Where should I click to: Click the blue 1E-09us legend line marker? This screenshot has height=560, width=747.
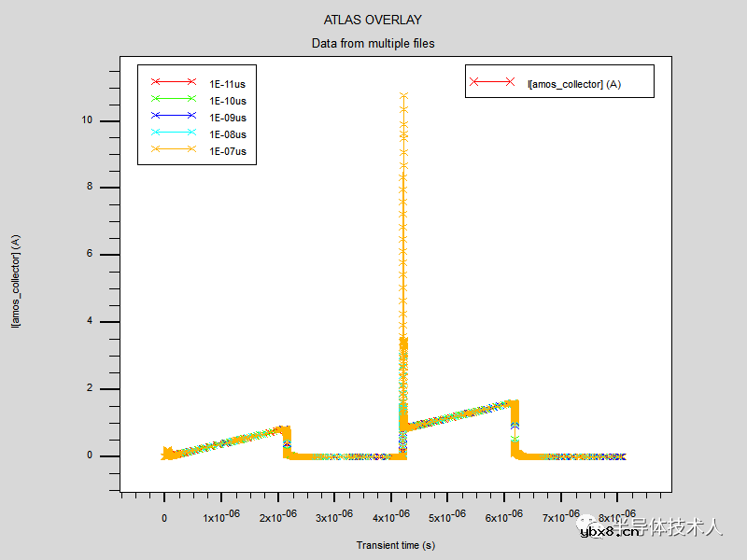[x=174, y=116]
